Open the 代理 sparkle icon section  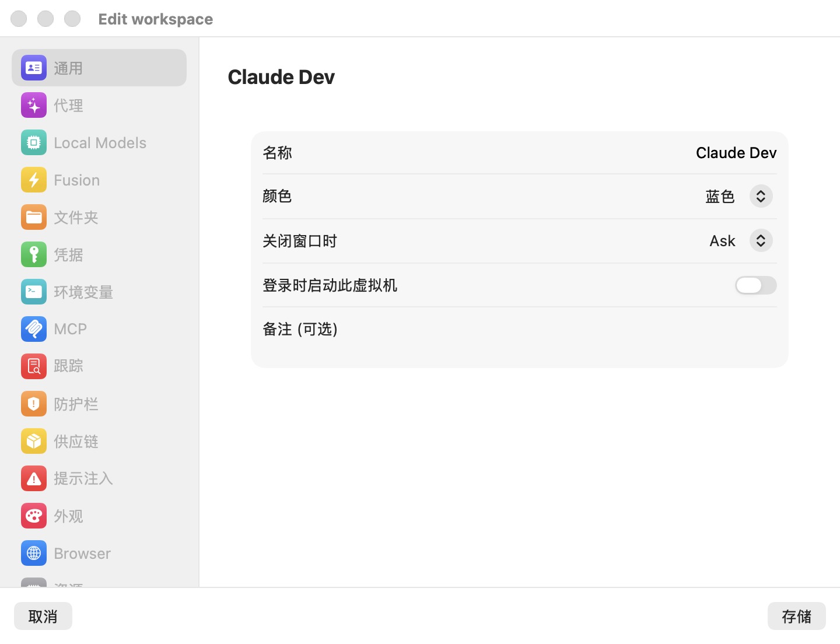point(34,106)
